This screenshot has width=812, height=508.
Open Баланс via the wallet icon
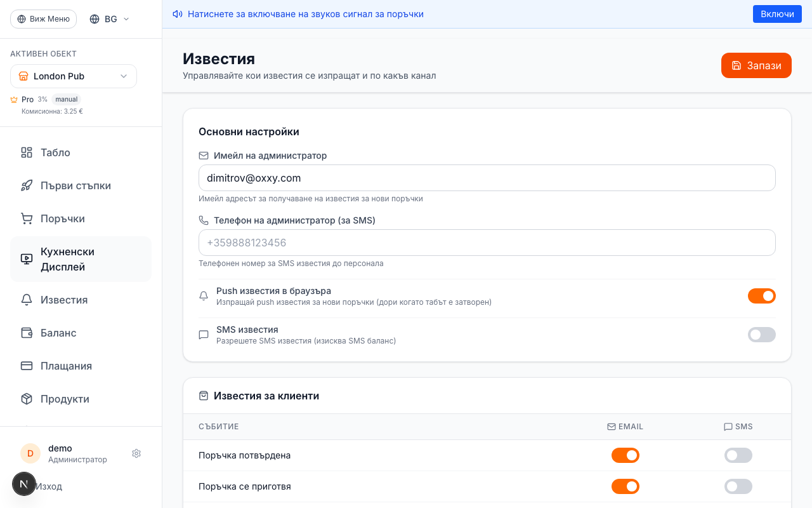(x=26, y=333)
